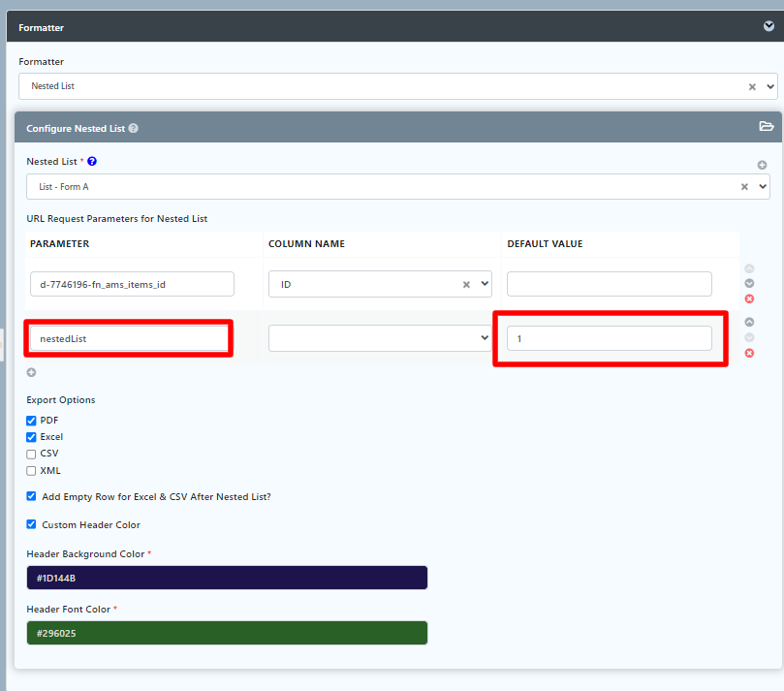Click the d-7746196-fn_ams_items_id parameter field
The width and height of the screenshot is (784, 691).
[x=132, y=284]
